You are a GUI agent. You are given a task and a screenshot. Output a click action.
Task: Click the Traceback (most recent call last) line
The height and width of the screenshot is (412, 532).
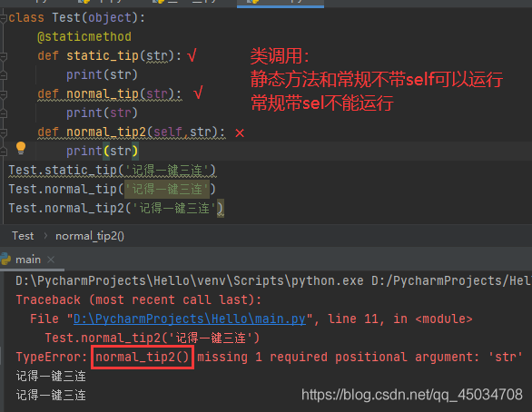pos(138,299)
